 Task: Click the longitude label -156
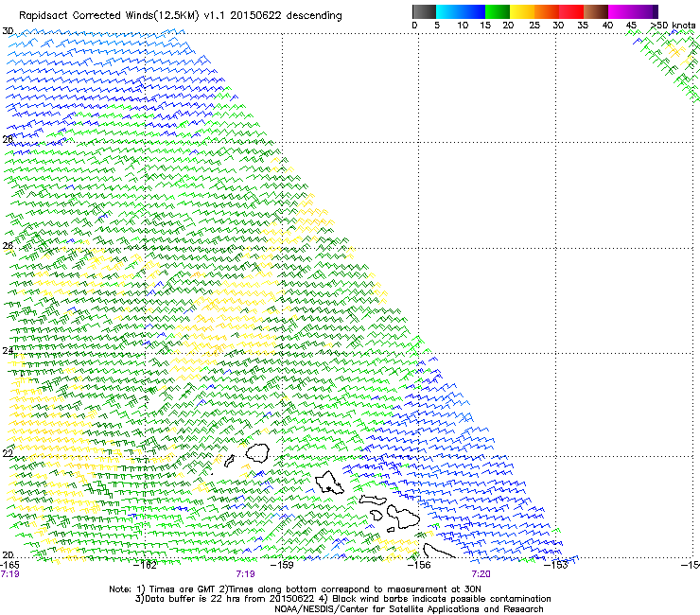point(419,565)
